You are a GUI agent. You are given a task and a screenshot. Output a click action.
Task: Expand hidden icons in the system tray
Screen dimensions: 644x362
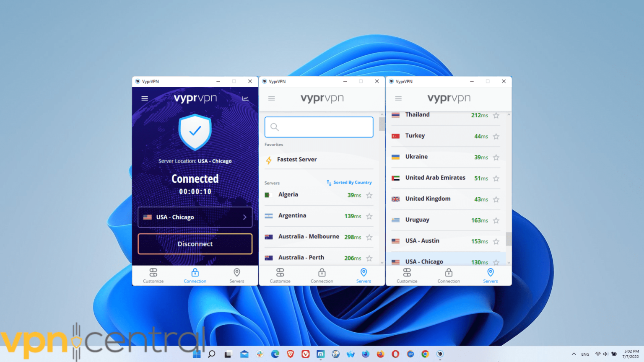[x=574, y=354]
